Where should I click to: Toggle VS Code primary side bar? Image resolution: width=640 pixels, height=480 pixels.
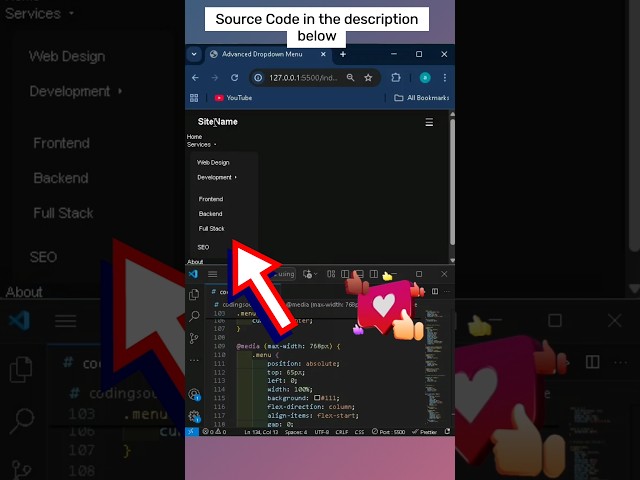345,274
